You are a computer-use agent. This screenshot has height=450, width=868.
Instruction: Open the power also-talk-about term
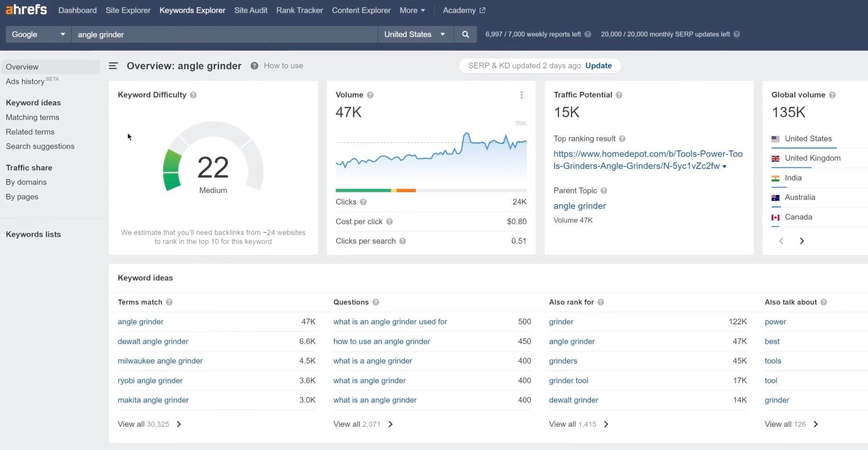click(x=775, y=322)
